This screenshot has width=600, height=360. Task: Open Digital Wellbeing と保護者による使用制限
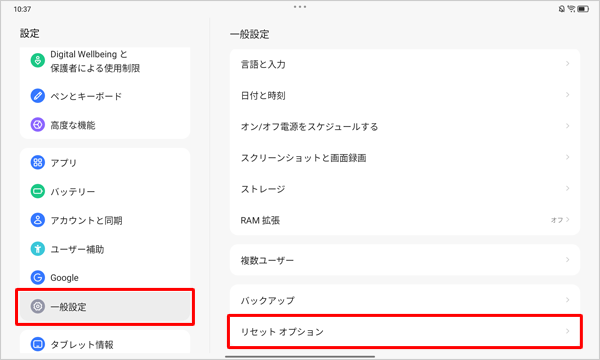pos(105,61)
